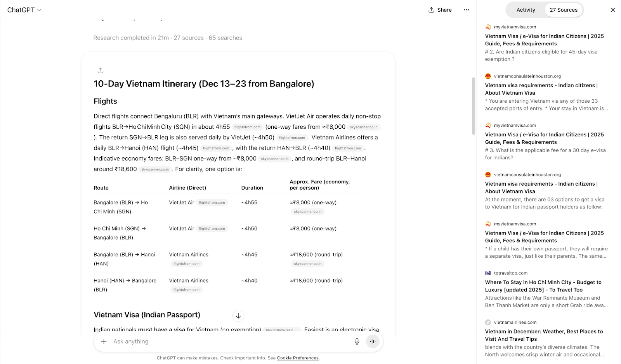Click flightsfrom.com chip in Hanoi to Bangalore row
Image resolution: width=621 pixels, height=364 pixels.
[187, 290]
